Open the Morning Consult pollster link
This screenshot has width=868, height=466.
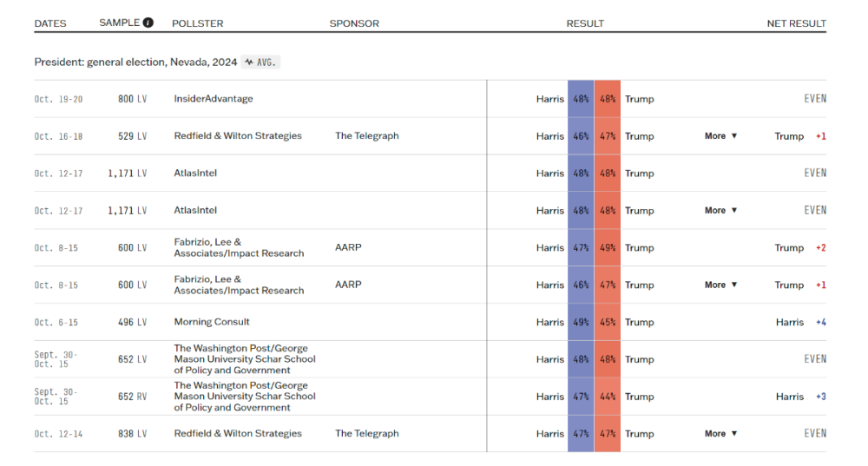pyautogui.click(x=212, y=322)
